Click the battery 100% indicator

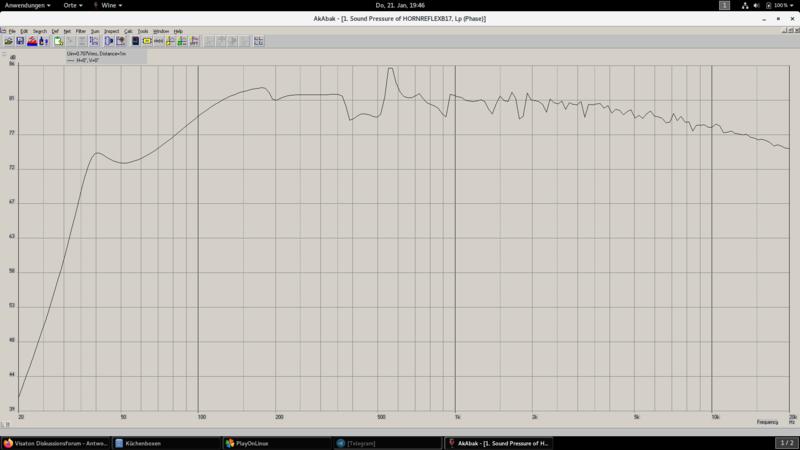pyautogui.click(x=780, y=5)
